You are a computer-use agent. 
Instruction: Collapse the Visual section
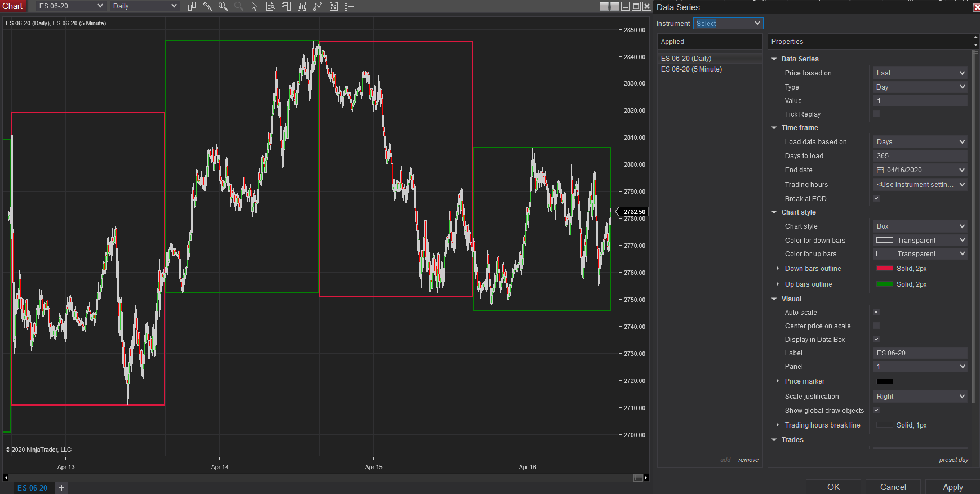(774, 299)
